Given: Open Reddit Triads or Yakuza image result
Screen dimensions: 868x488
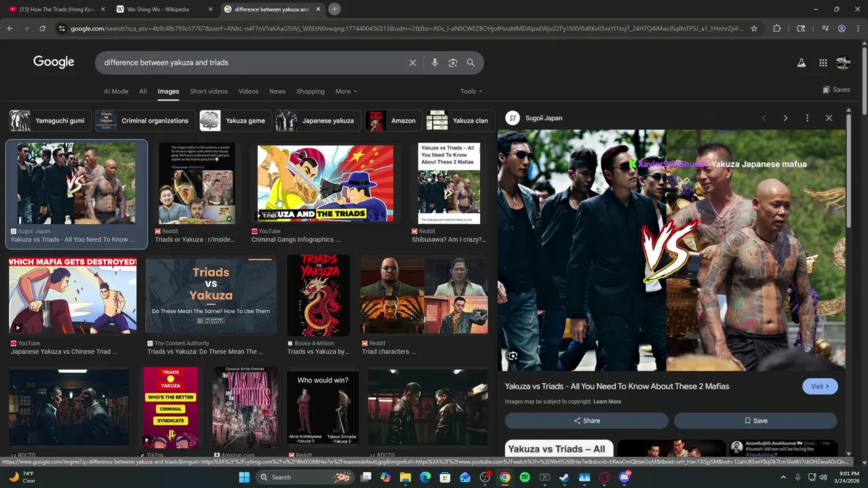Looking at the screenshot, I should [197, 183].
